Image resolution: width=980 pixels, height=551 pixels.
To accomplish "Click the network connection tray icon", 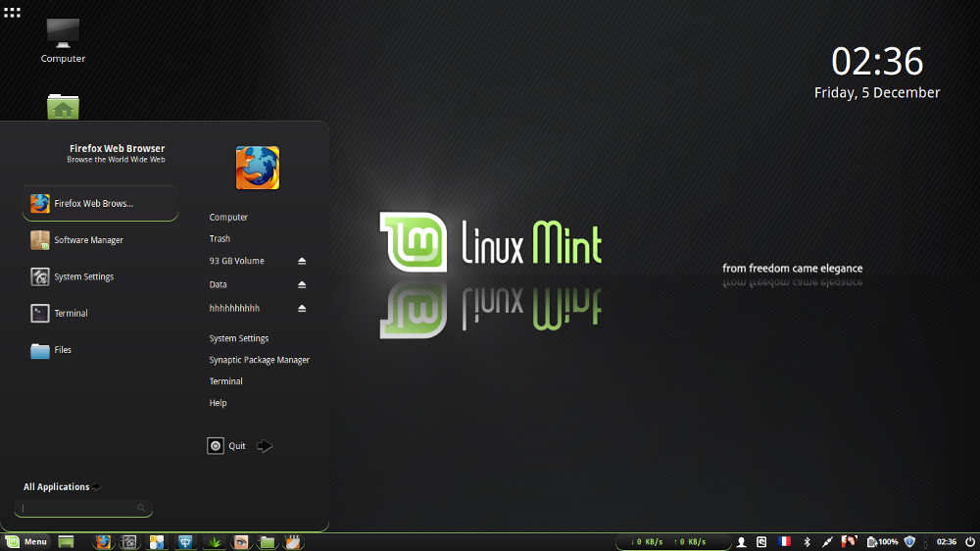I will 827,542.
